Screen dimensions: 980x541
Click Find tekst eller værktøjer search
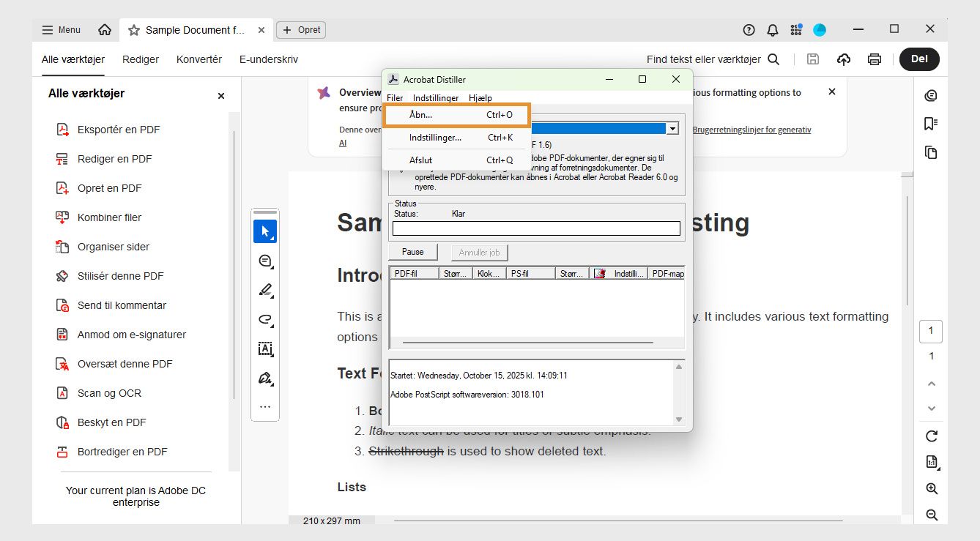(713, 59)
